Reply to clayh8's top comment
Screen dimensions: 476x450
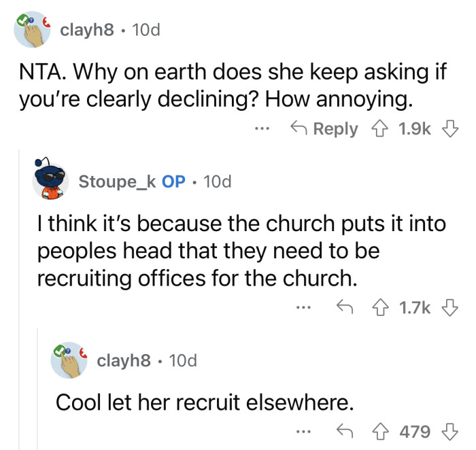324,128
